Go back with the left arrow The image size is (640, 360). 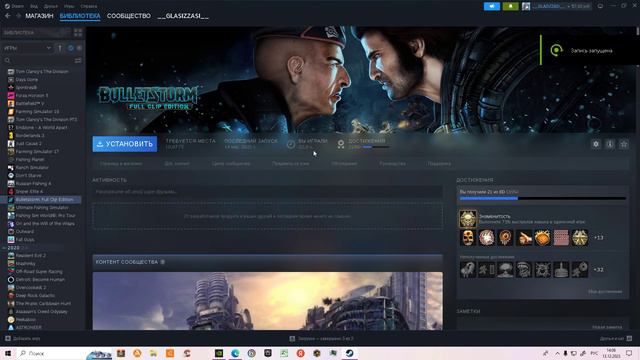click(x=8, y=16)
